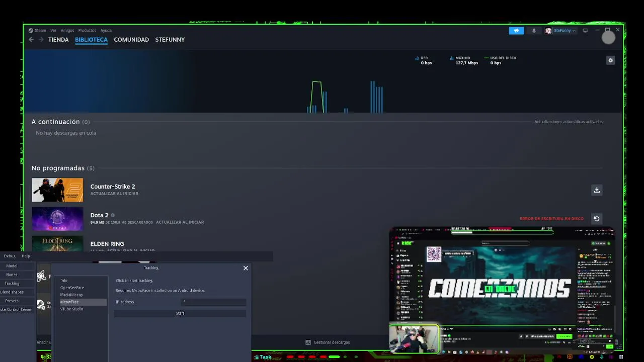
Task: Go to the TIENDA tab
Action: point(58,40)
